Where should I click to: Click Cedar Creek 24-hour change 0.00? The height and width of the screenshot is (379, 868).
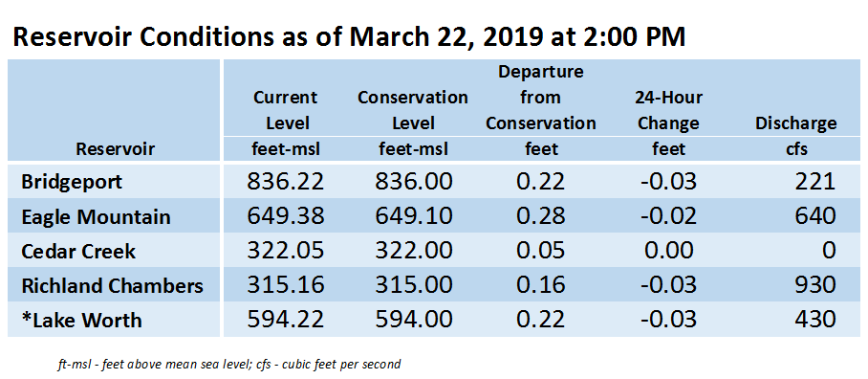(x=669, y=251)
